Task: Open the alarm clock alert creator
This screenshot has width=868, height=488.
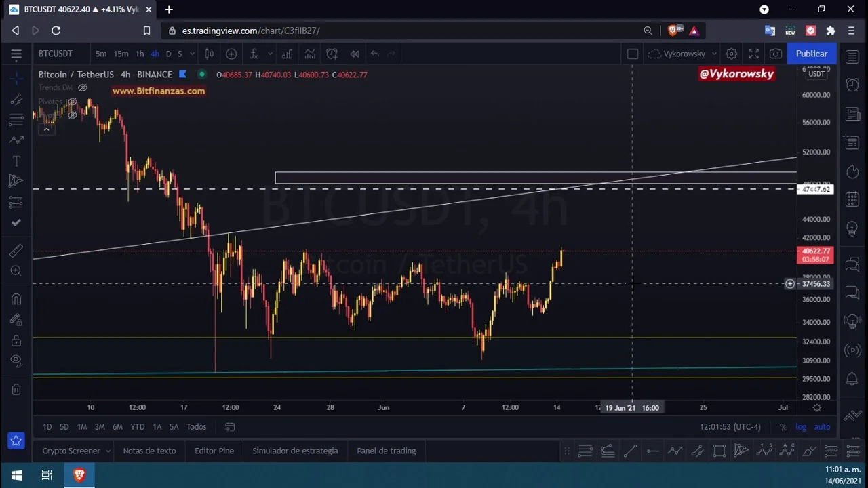Action: pyautogui.click(x=332, y=54)
